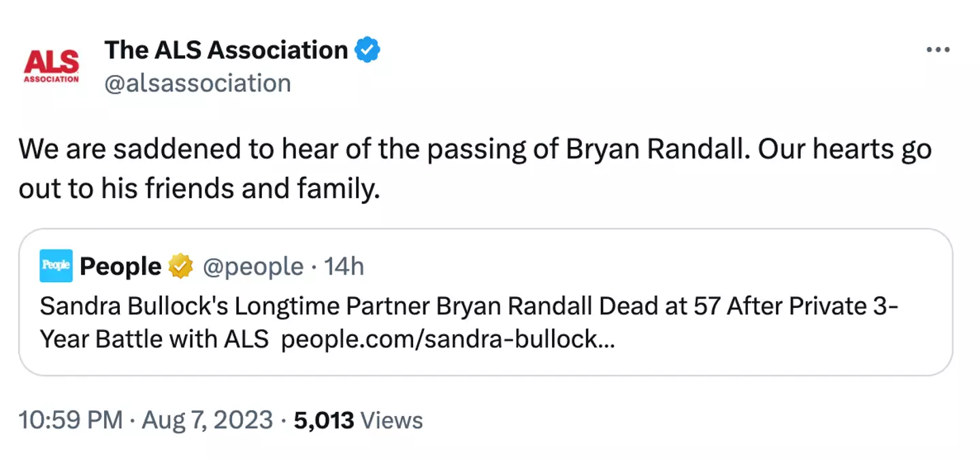Open the @alsassociation handle link

198,83
